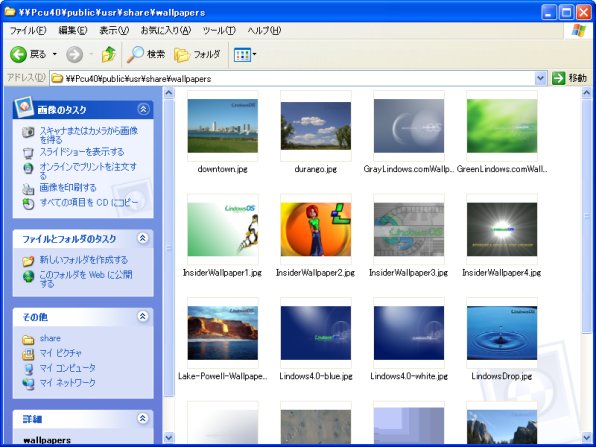Collapse the ファイルとフォルダのタスク panel chevron
This screenshot has width=596, height=447.
(x=143, y=238)
